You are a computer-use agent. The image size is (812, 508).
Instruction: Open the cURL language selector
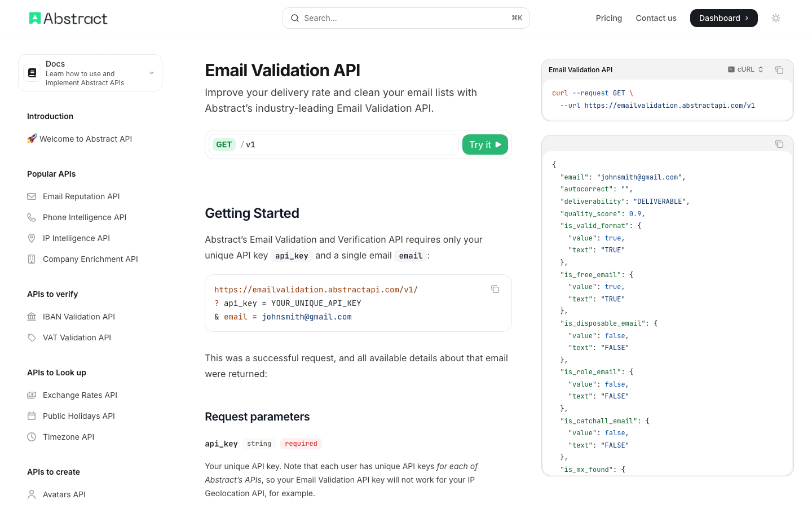click(745, 69)
